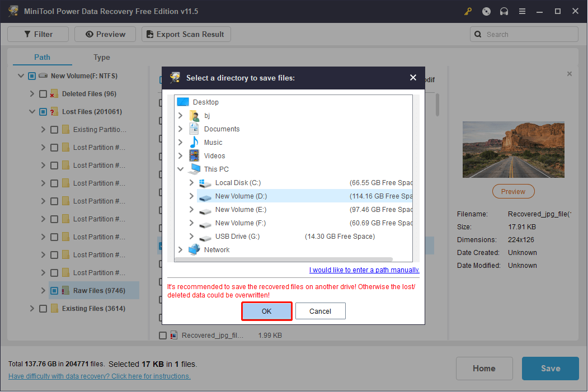Click the MiniTool logo in title bar
Viewport: 588px width, 392px height.
[13, 11]
